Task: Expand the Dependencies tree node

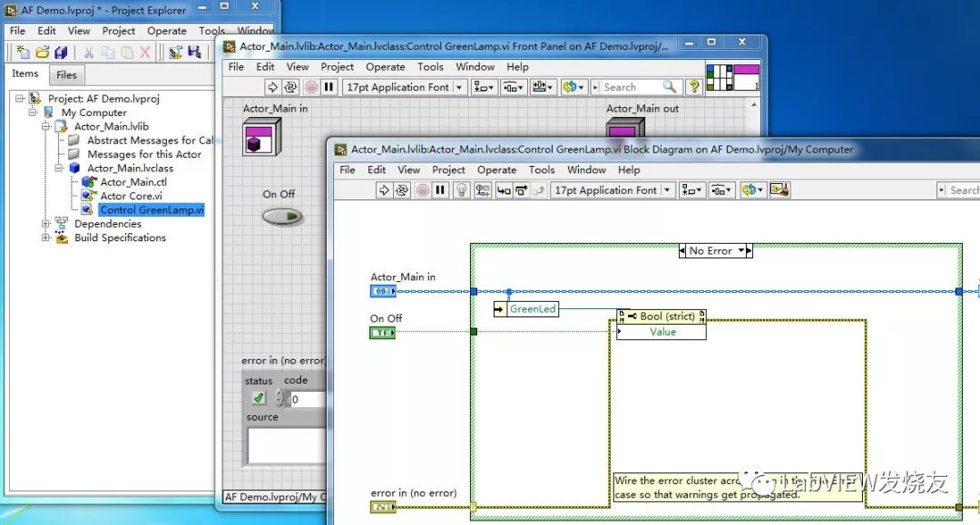Action: (x=45, y=223)
